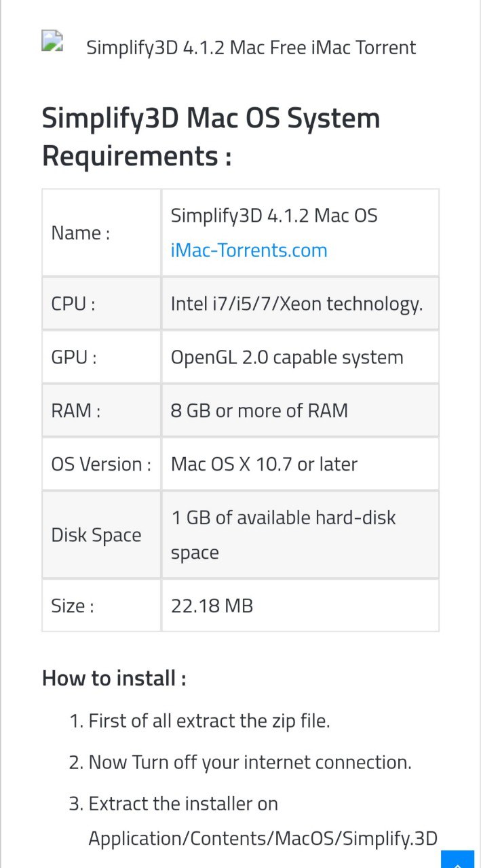Open the iMac-Torrents.com link
481x868 pixels.
pyautogui.click(x=249, y=250)
